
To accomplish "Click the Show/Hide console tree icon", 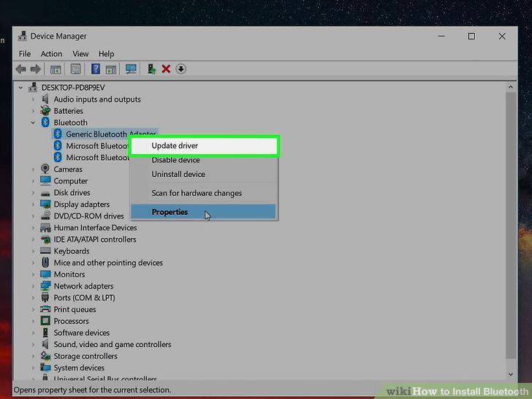I will (56, 69).
